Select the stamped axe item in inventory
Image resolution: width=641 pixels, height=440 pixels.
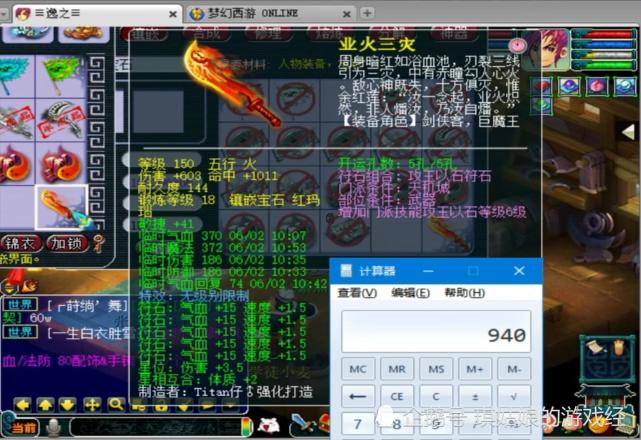click(x=61, y=119)
